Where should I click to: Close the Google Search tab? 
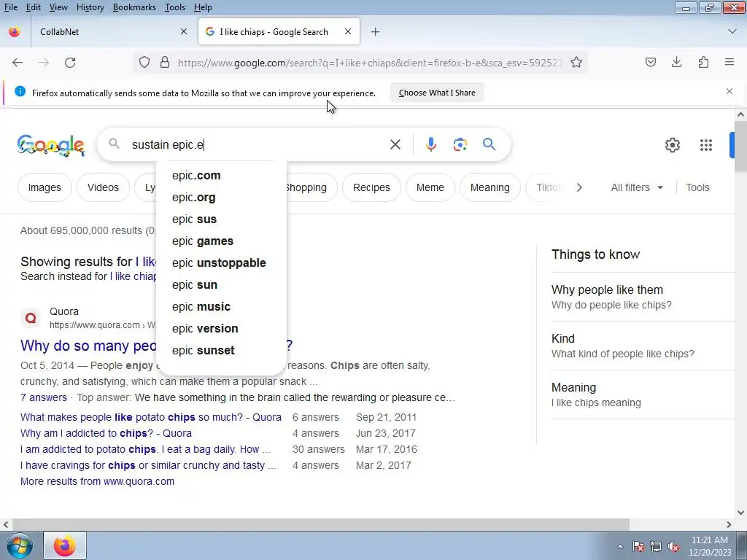tap(348, 31)
